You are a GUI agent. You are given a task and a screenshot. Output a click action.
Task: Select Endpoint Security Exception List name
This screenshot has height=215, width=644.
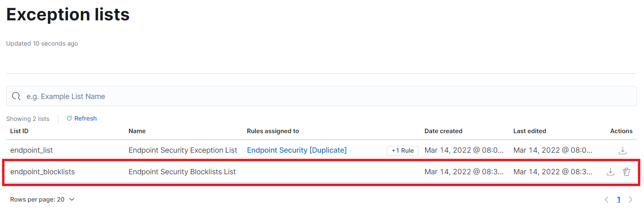(183, 150)
